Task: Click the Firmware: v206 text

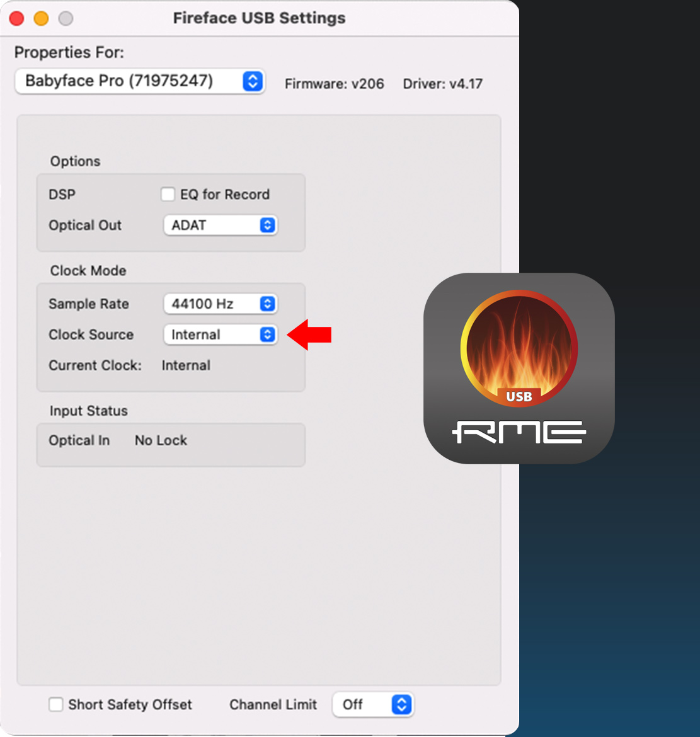Action: pos(335,84)
